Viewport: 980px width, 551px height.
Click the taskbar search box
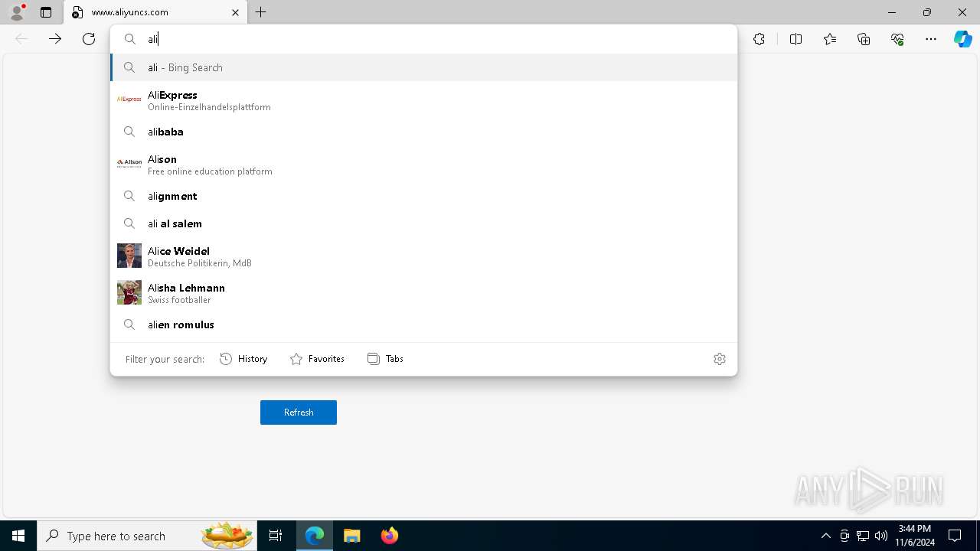coord(145,536)
